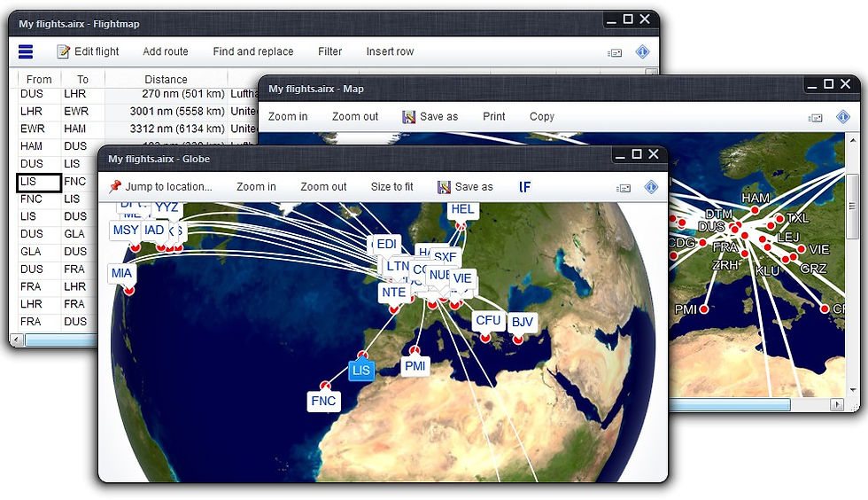The height and width of the screenshot is (500, 868).
Task: Click Copy in Map window toolbar
Action: 542,116
